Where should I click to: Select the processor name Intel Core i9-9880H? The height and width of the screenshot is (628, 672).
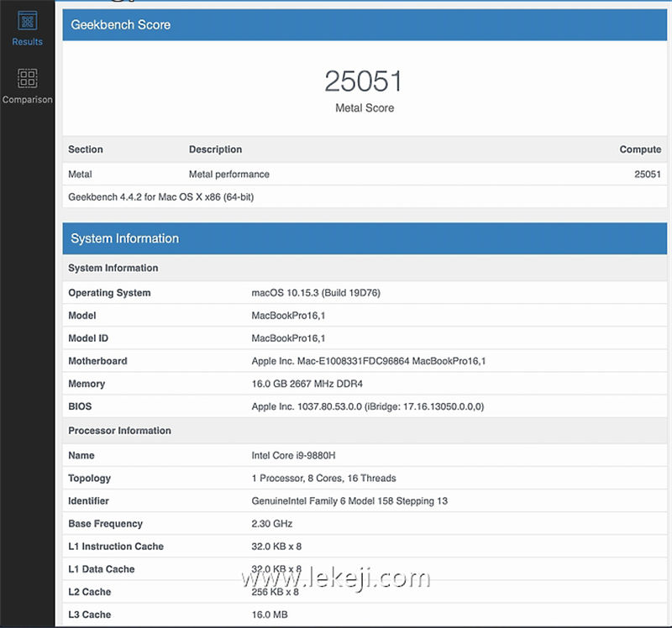click(293, 456)
